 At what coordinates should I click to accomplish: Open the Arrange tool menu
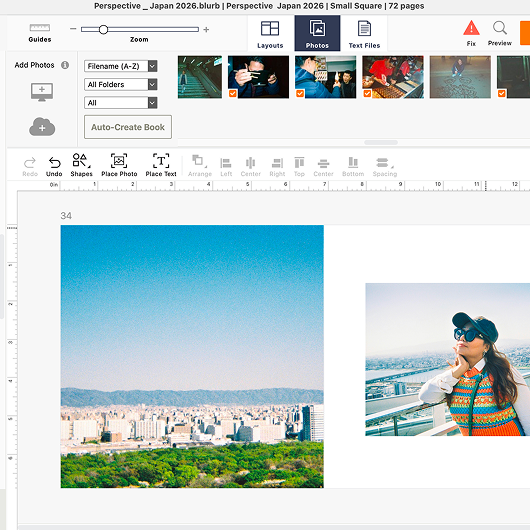tap(200, 166)
